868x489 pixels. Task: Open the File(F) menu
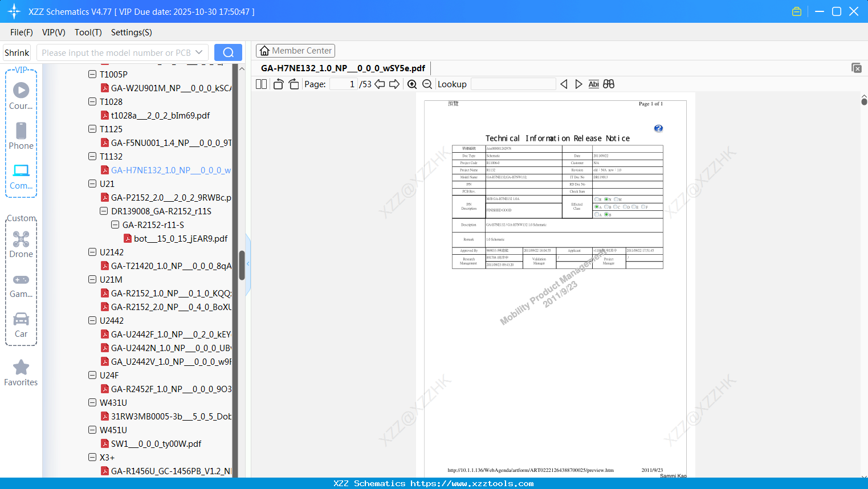click(22, 32)
